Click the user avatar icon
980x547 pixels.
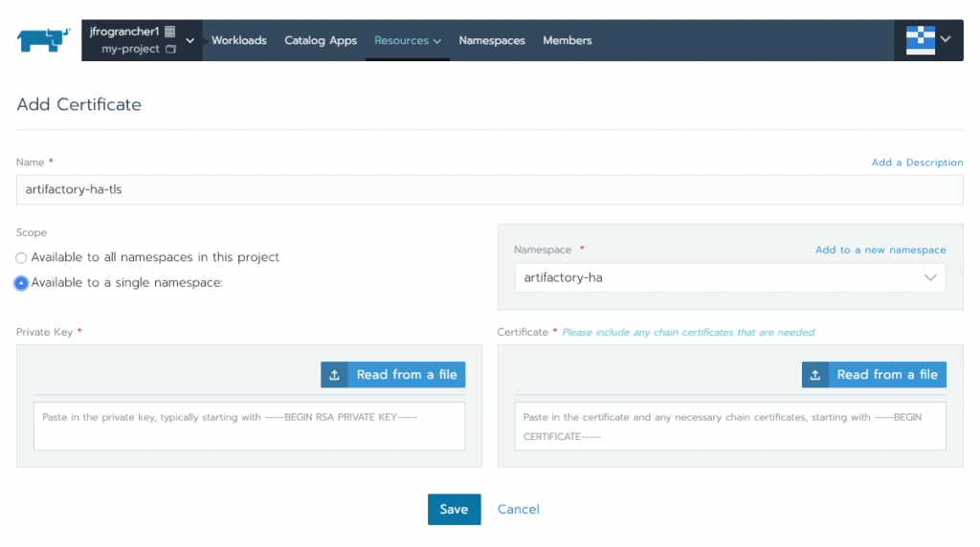point(920,40)
